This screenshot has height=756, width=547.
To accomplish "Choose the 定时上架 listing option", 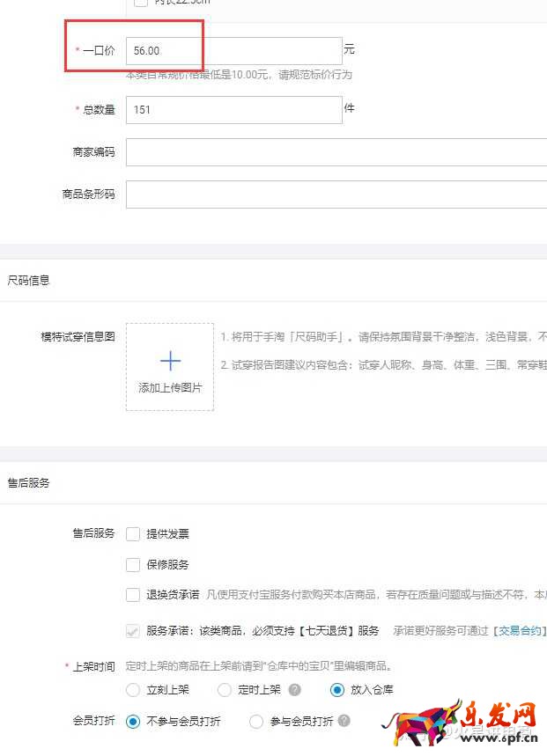I will click(225, 690).
